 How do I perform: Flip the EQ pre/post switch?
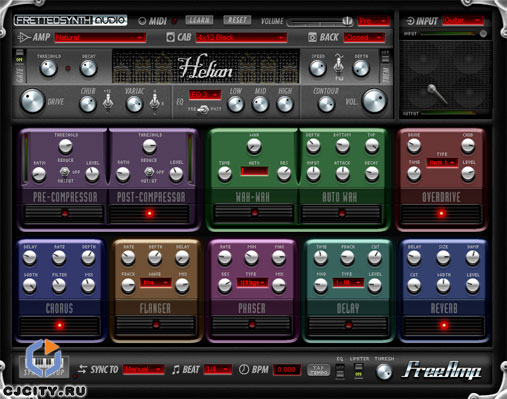click(x=203, y=109)
